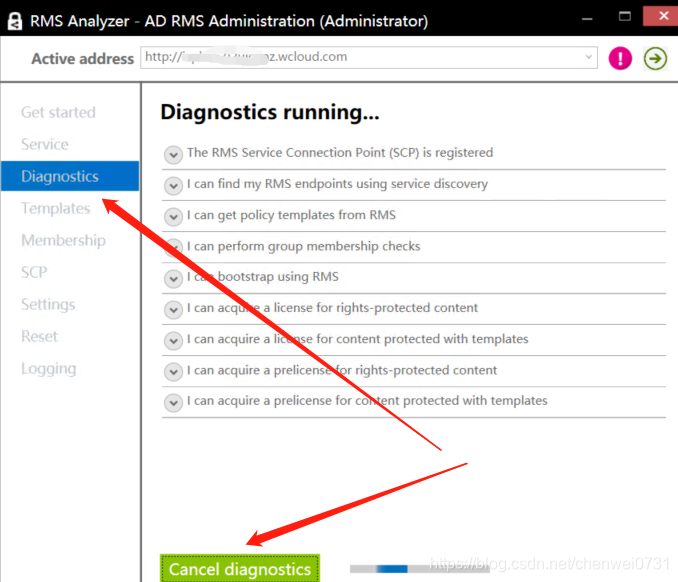Expand 'prelicense for rights-protected content' result
Image resolution: width=678 pixels, height=582 pixels.
(173, 372)
